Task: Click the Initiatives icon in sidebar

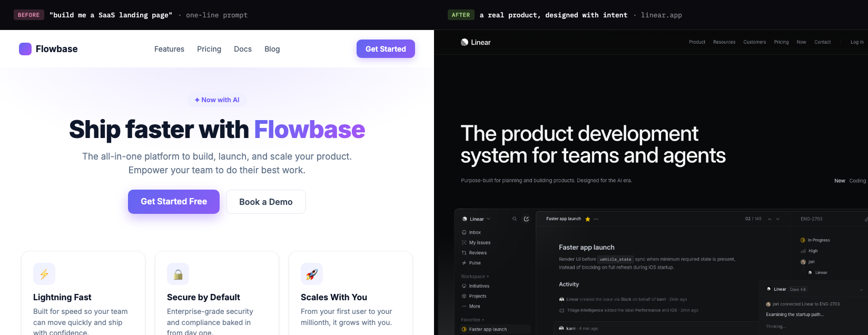Action: [464, 286]
